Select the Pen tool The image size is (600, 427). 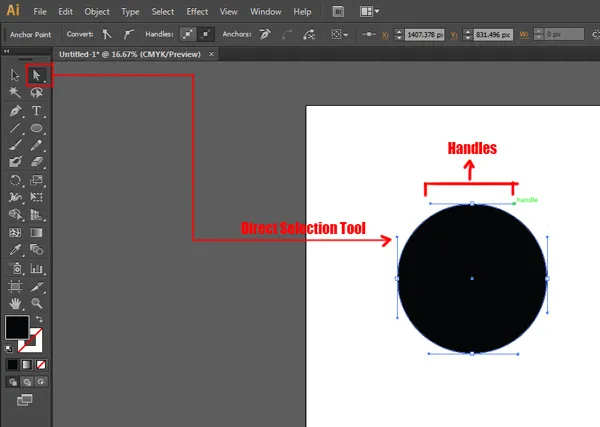[x=16, y=111]
